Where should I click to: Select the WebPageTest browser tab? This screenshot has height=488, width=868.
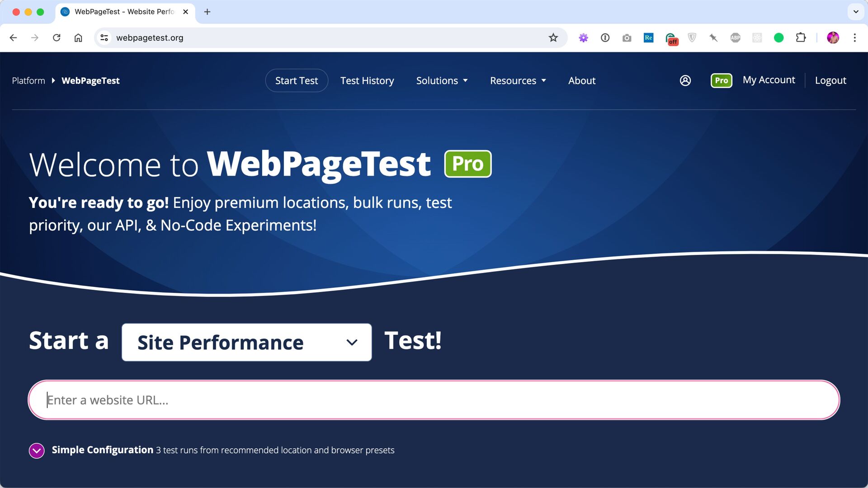pos(125,12)
